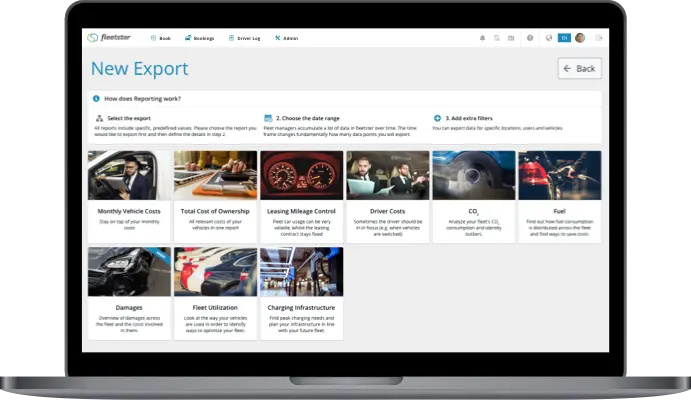Open notifications bell icon
Image resolution: width=691 pixels, height=400 pixels.
(483, 38)
